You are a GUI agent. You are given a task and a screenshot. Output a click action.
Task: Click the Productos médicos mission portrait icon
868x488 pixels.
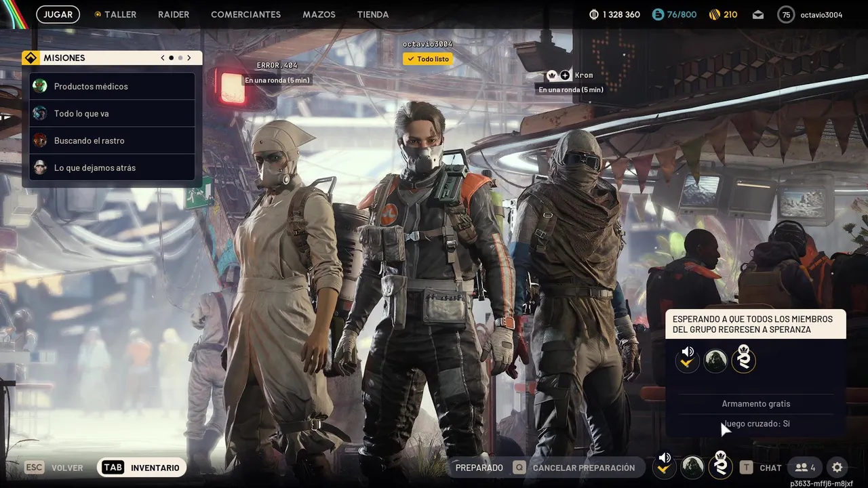click(x=40, y=86)
